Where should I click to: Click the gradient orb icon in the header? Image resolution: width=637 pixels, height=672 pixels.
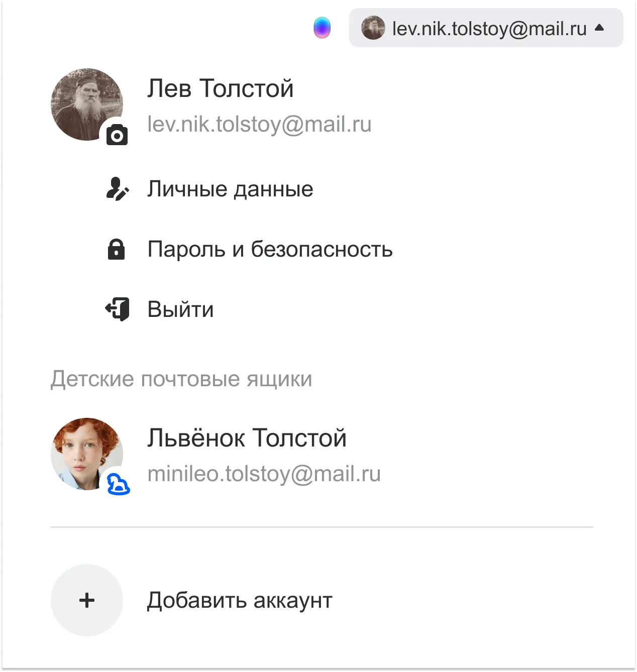[x=322, y=28]
